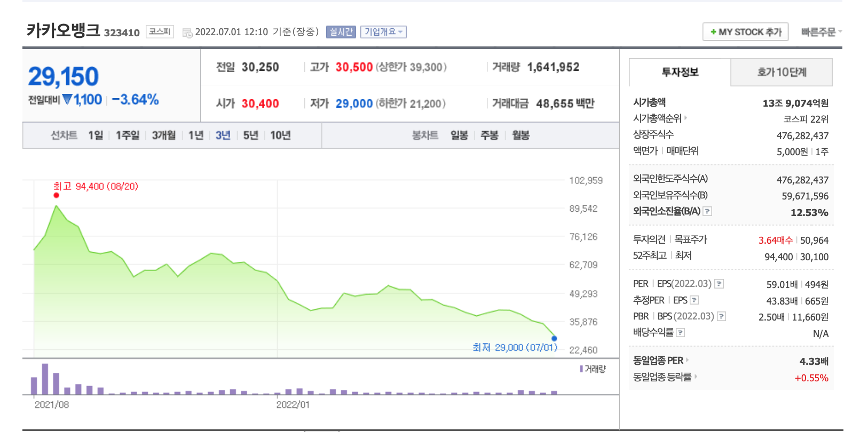
Task: Click the 고가 value 30,500
Action: (x=354, y=67)
